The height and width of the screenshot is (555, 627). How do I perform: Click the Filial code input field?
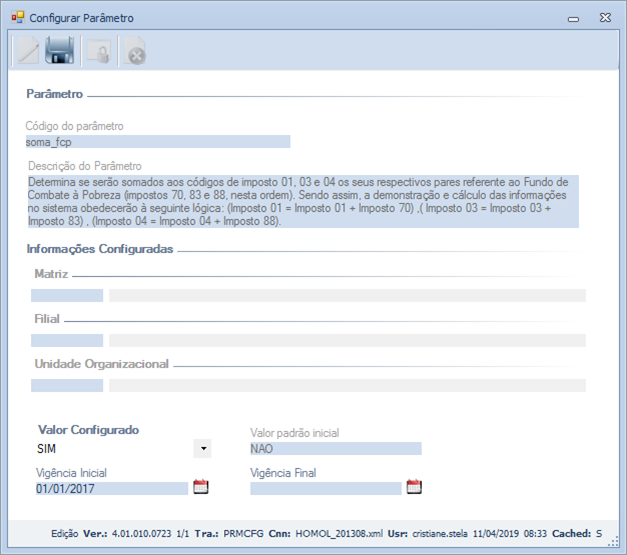[x=67, y=341]
